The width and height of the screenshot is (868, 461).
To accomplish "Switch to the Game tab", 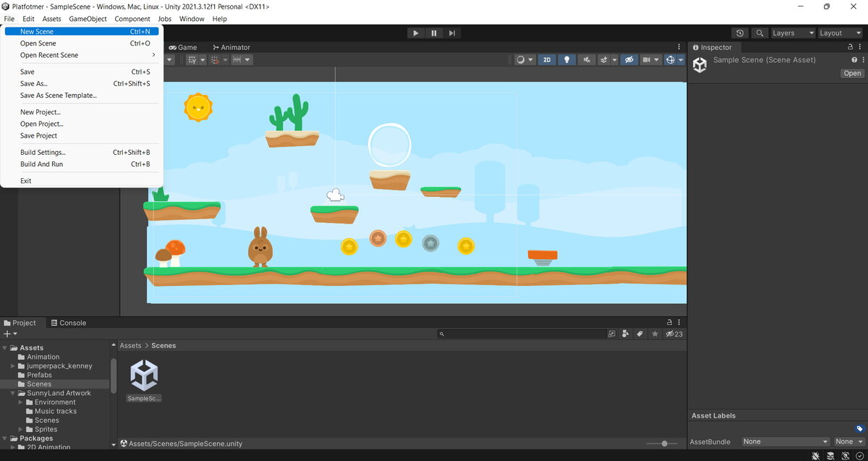I will [183, 47].
